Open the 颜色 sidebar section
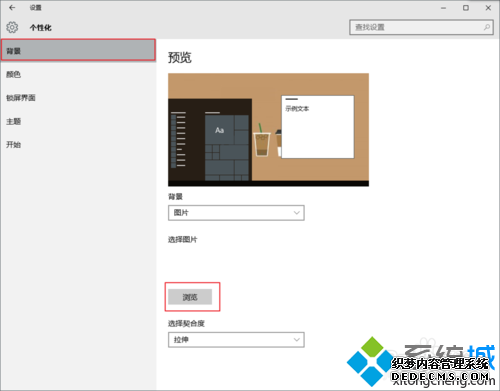The image size is (500, 391). tap(78, 74)
